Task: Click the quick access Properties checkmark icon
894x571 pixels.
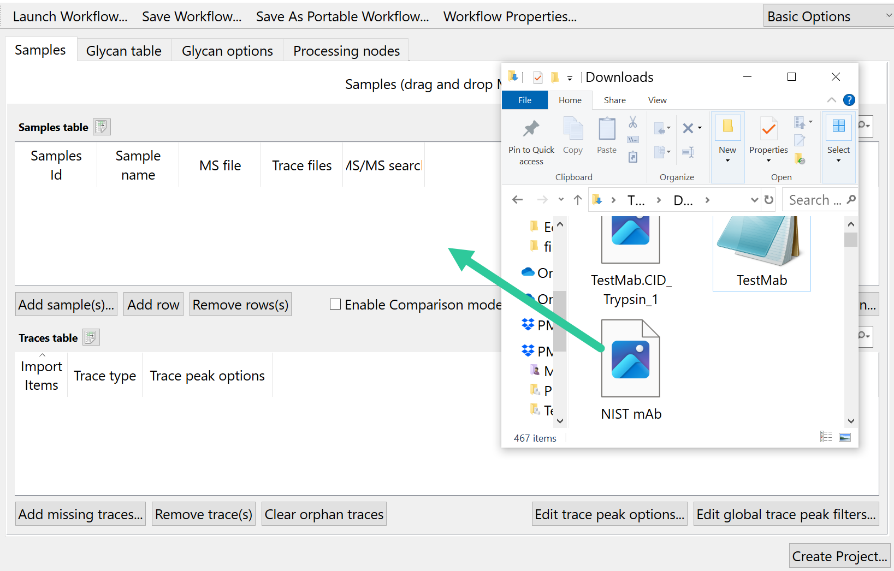Action: click(x=538, y=77)
